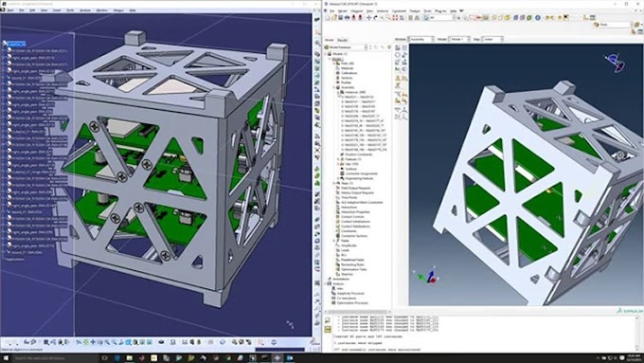The height and width of the screenshot is (363, 644).
Task: Select Sections in the model tree
Action: [x=347, y=78]
